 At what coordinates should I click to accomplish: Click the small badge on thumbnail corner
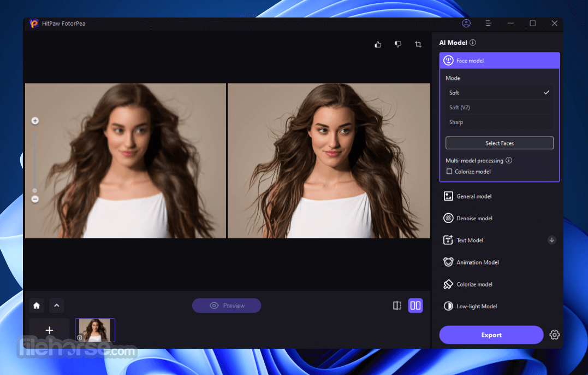pos(80,338)
